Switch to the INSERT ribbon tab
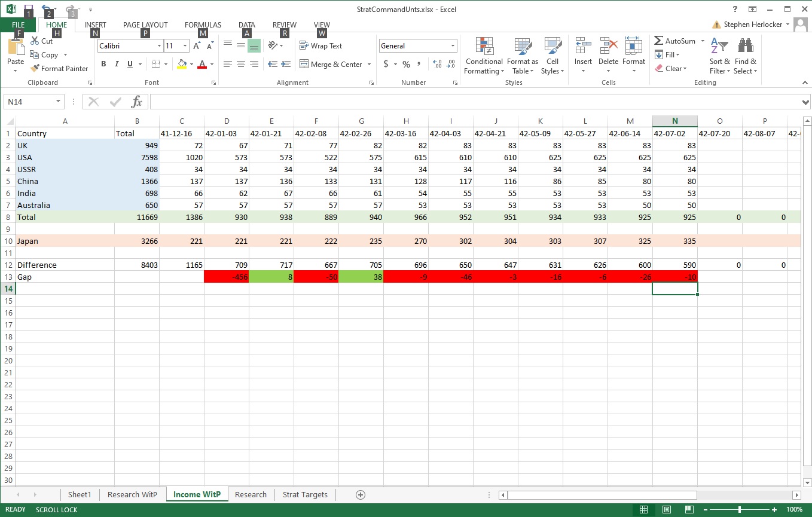Viewport: 812px width, 517px height. (x=95, y=25)
